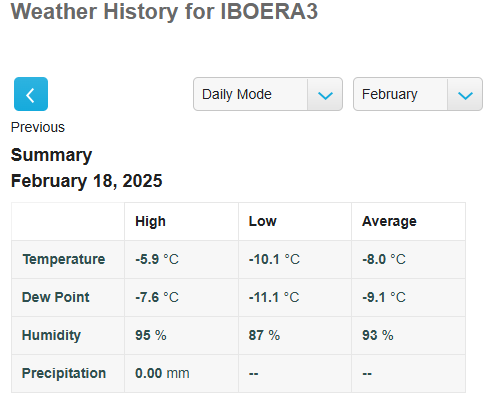Click the -5.9 °C high temperature value
Screen dimensions: 488x397
pos(157,259)
